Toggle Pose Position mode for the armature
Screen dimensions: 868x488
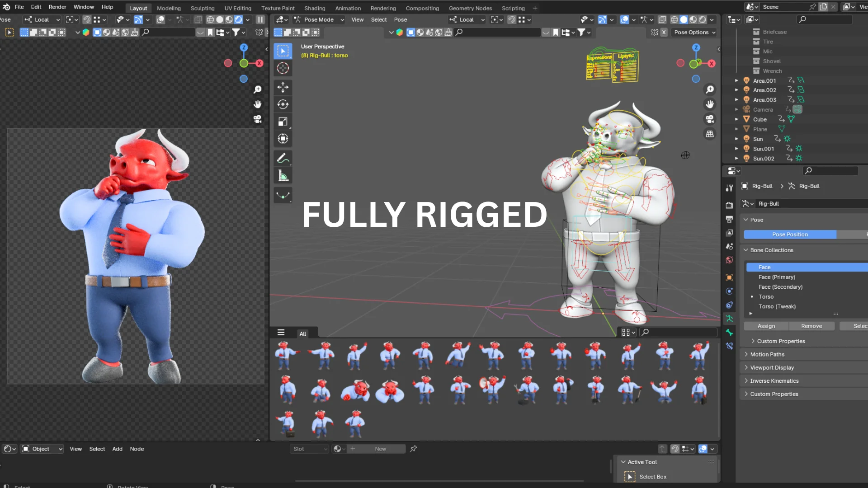(x=789, y=234)
